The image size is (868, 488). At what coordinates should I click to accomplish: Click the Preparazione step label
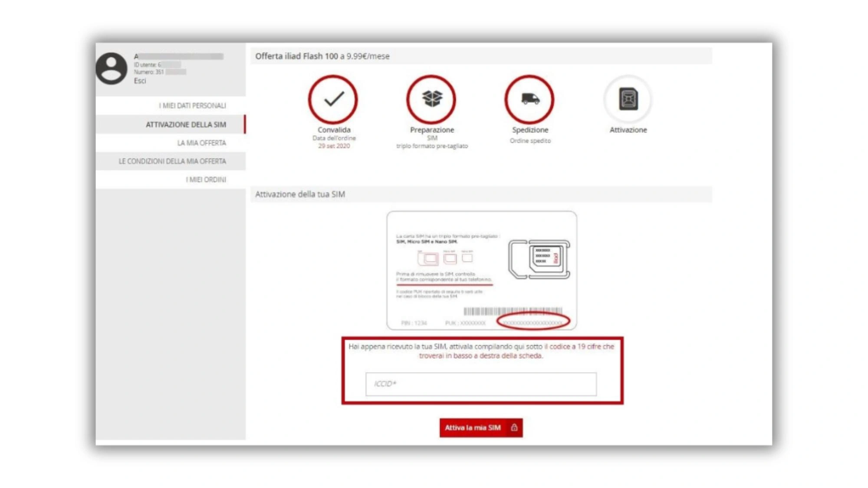432,130
